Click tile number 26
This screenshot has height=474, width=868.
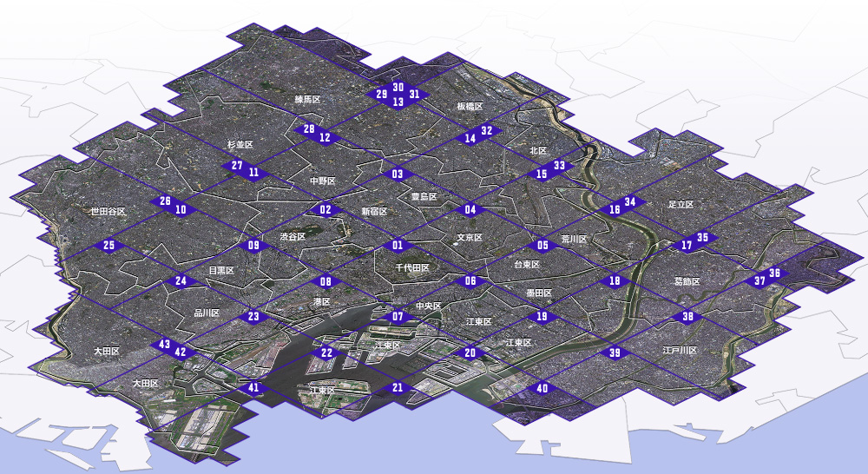click(165, 201)
